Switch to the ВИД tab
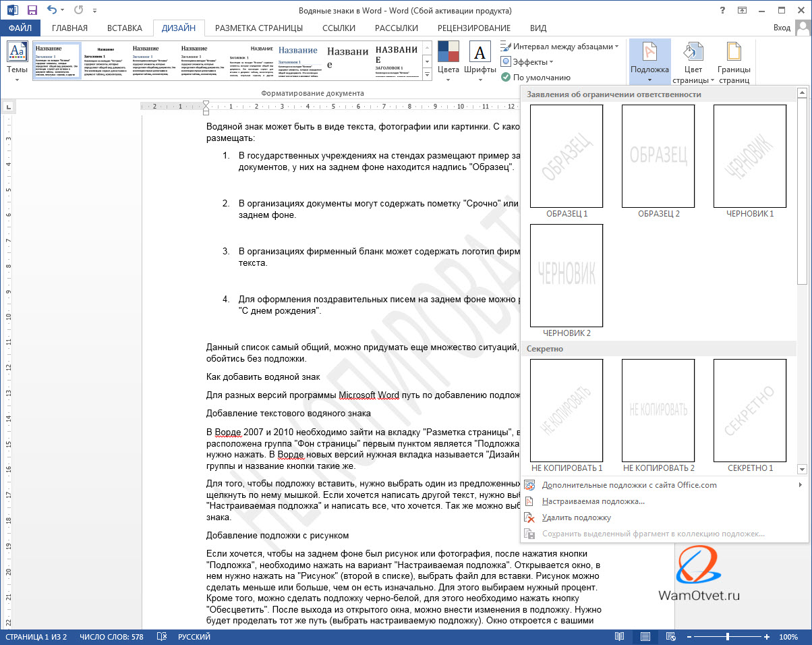This screenshot has height=645, width=812. click(538, 28)
